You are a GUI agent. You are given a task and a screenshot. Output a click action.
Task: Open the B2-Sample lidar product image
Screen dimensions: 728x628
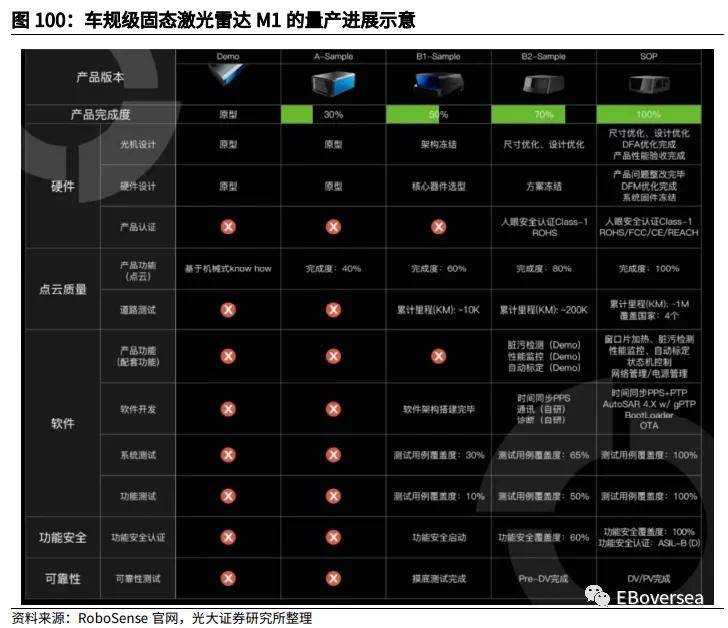coord(543,84)
